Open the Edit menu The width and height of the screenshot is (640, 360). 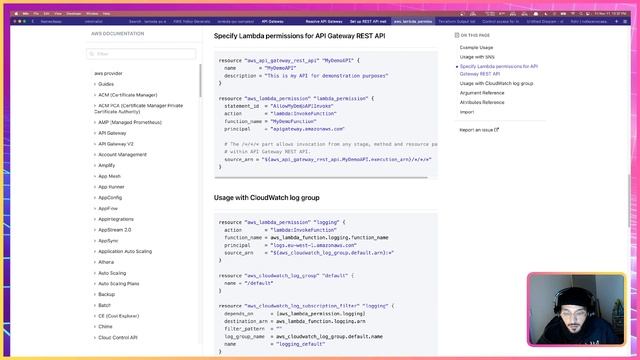click(47, 13)
